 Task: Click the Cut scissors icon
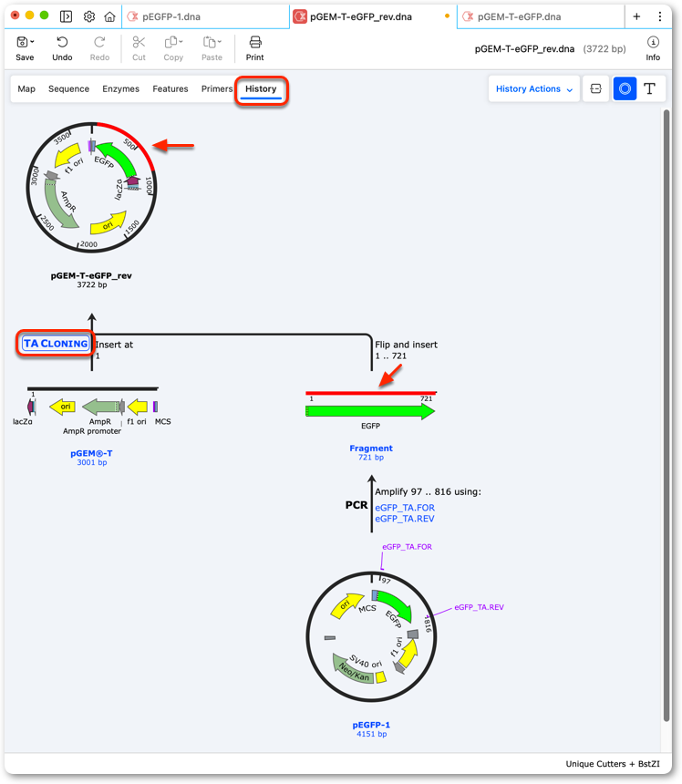(x=139, y=42)
